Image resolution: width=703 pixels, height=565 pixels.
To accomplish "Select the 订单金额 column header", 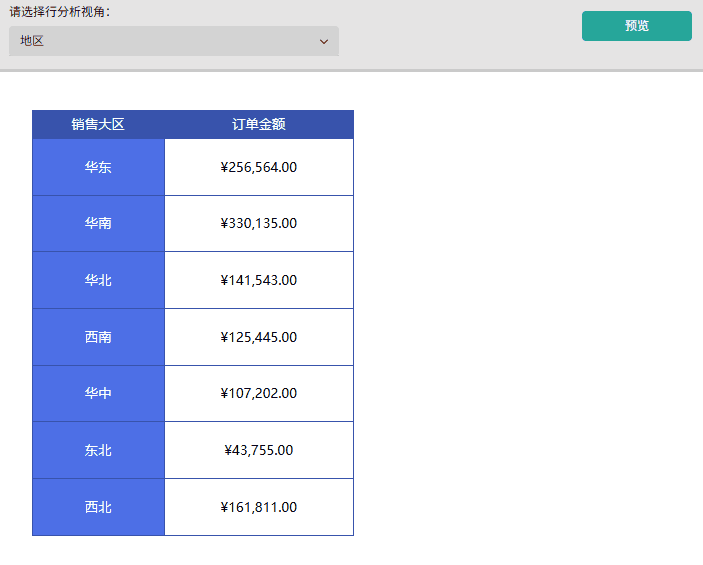I will pos(259,124).
